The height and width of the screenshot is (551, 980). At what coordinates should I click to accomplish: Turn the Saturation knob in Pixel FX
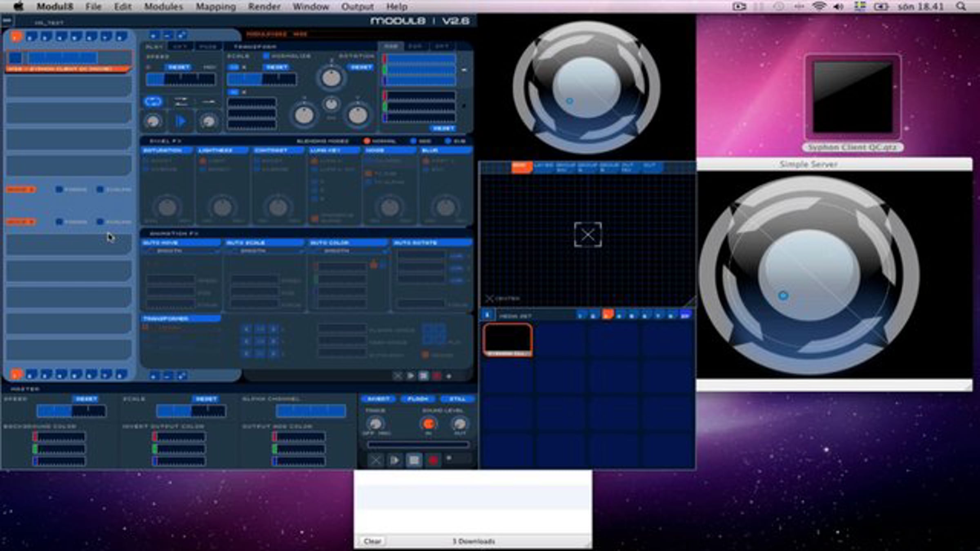click(167, 207)
